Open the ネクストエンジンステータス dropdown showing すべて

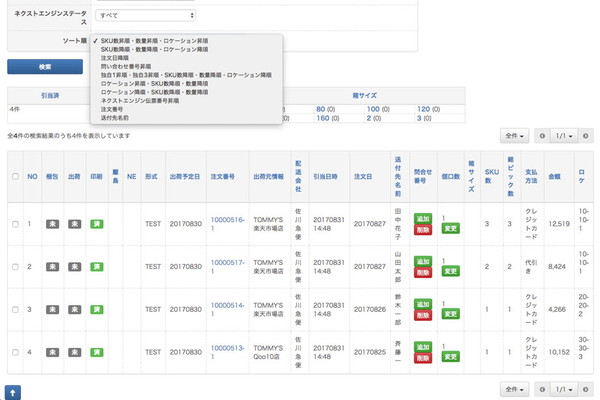coord(145,15)
